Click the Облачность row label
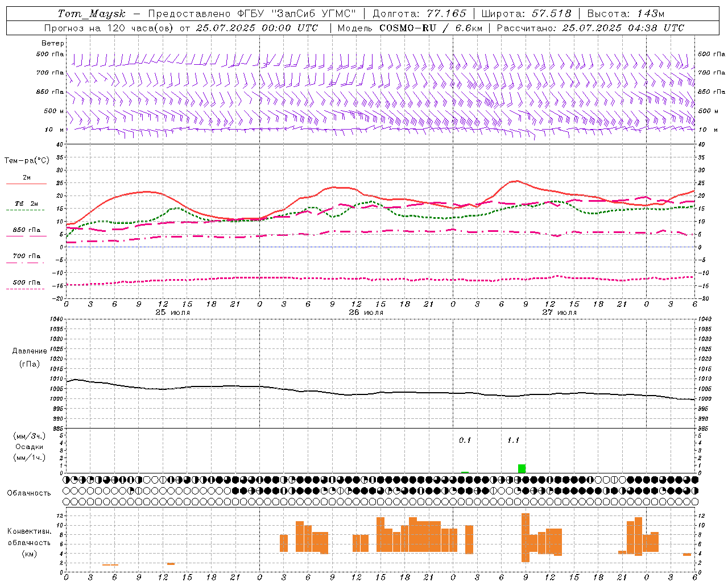728x582 pixels. pos(29,493)
